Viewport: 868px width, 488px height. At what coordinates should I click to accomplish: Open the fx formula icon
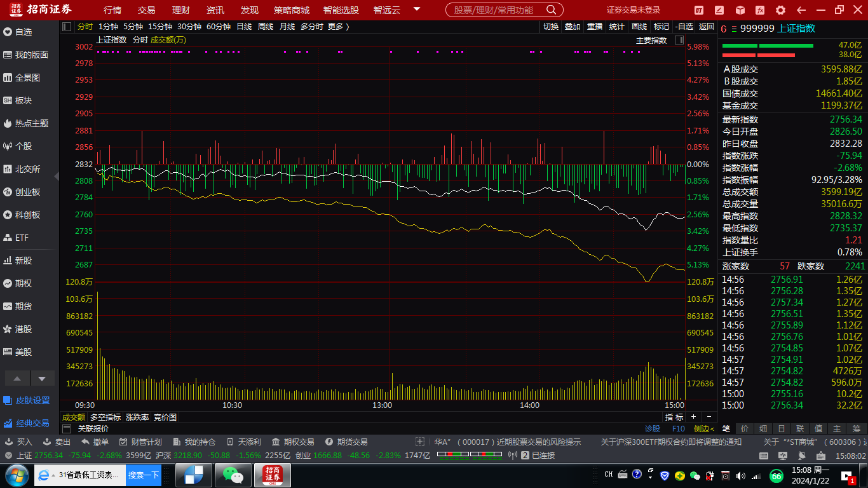(x=760, y=10)
